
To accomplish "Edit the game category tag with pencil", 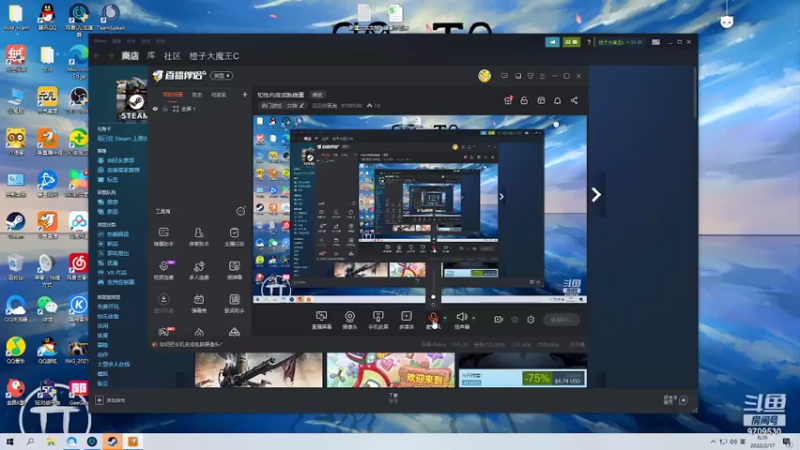I will (x=283, y=106).
